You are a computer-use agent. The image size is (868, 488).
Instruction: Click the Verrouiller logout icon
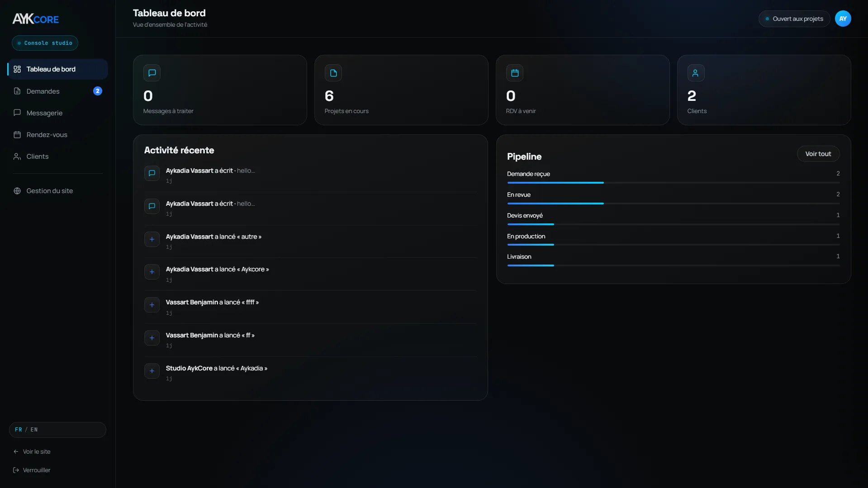click(16, 470)
